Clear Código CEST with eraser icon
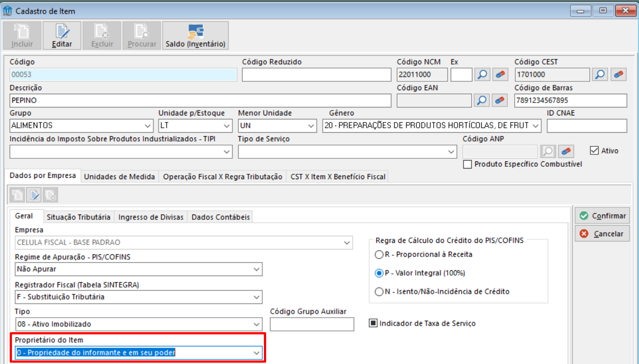Screen dimensions: 639x364 pos(619,75)
